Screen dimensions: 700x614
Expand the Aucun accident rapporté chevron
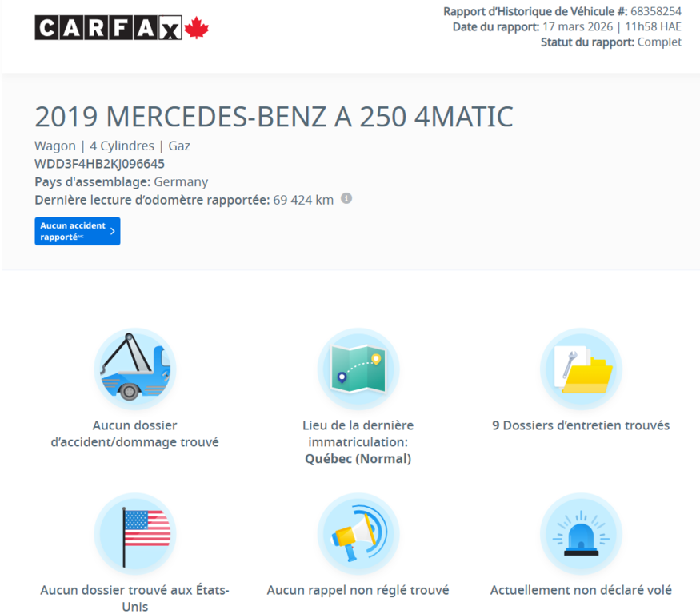[x=111, y=230]
